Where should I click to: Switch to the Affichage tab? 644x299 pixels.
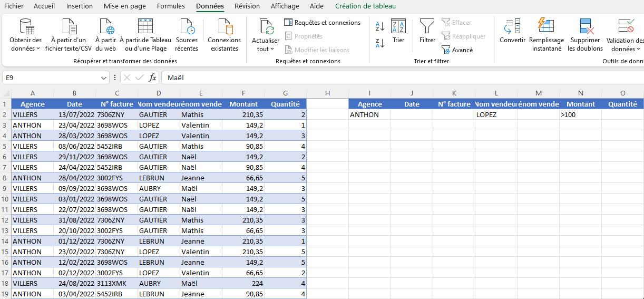tap(285, 6)
